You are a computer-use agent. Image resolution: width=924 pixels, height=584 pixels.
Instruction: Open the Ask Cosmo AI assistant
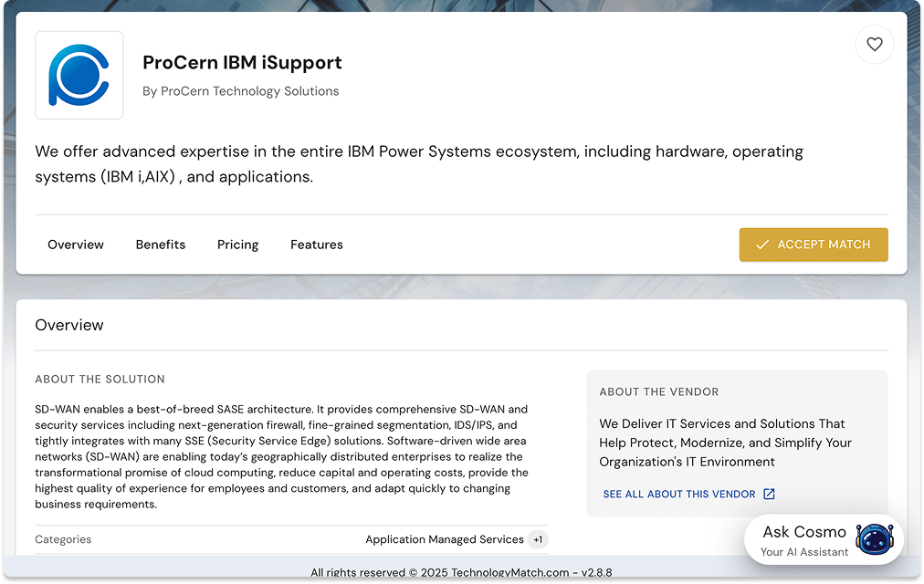pyautogui.click(x=824, y=540)
